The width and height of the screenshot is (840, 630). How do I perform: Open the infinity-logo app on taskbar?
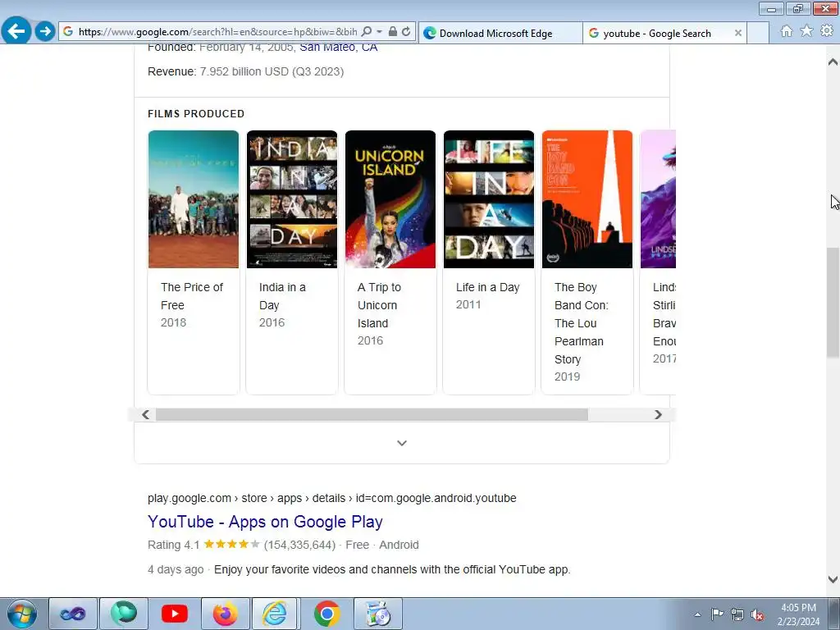click(x=73, y=614)
